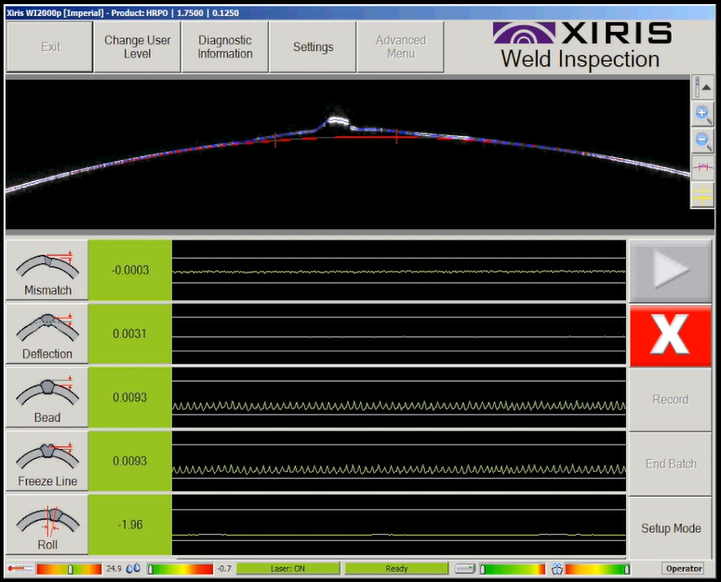Viewport: 721px width, 582px height.
Task: Select the Roll measurement icon
Action: point(47,526)
